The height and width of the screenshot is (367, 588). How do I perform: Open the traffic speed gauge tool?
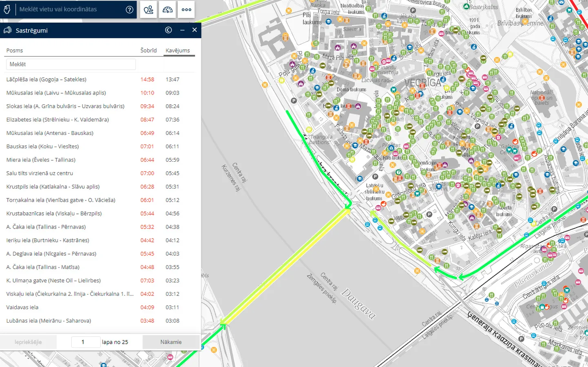[x=168, y=9]
